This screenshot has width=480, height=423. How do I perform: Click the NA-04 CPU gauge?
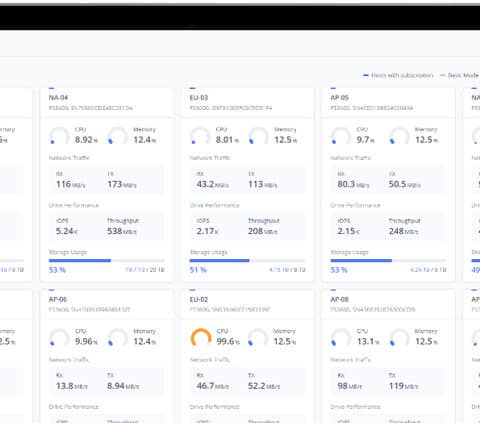(59, 135)
